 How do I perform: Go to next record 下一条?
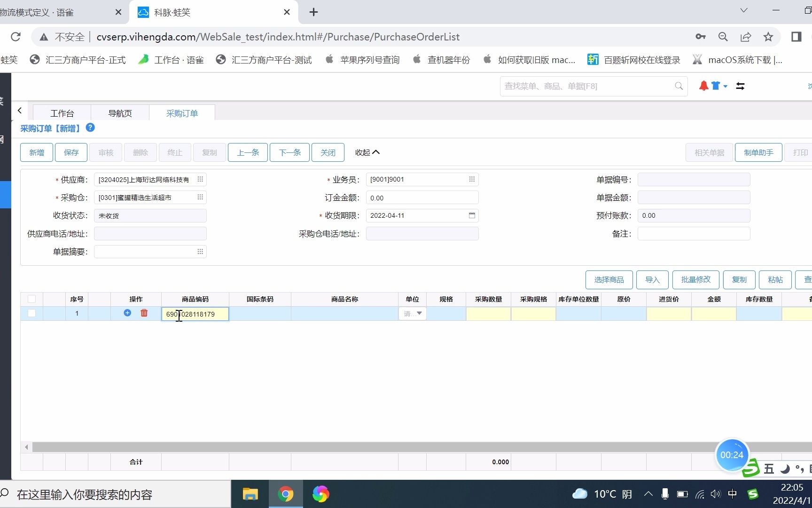[289, 152]
